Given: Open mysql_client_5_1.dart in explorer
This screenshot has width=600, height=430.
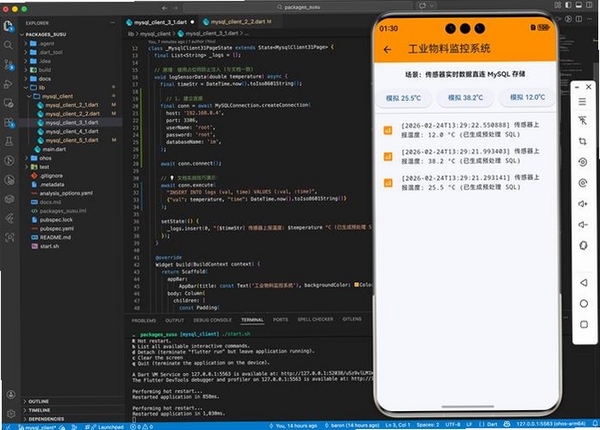Looking at the screenshot, I should tap(72, 140).
